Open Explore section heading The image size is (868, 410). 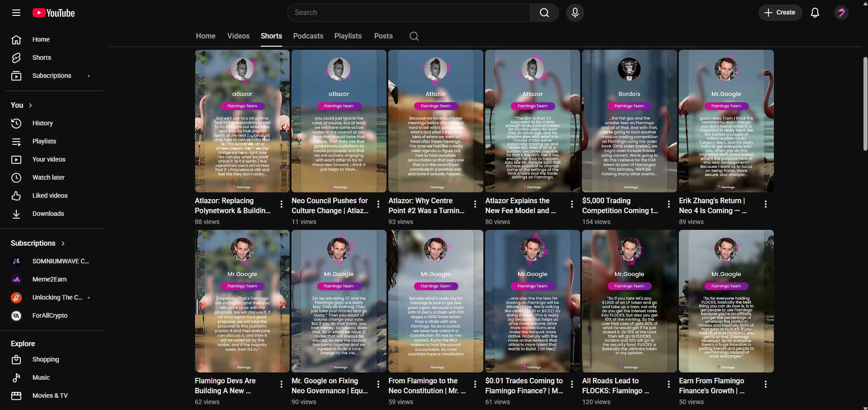23,344
